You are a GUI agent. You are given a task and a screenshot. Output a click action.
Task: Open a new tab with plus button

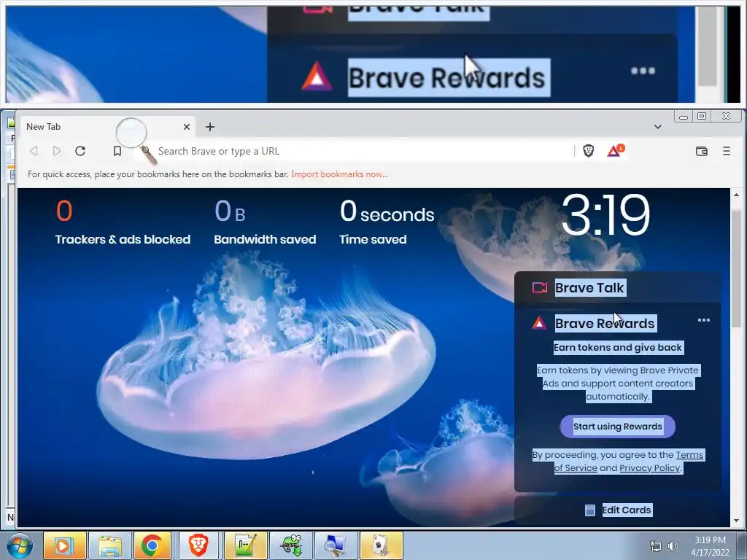pos(210,127)
